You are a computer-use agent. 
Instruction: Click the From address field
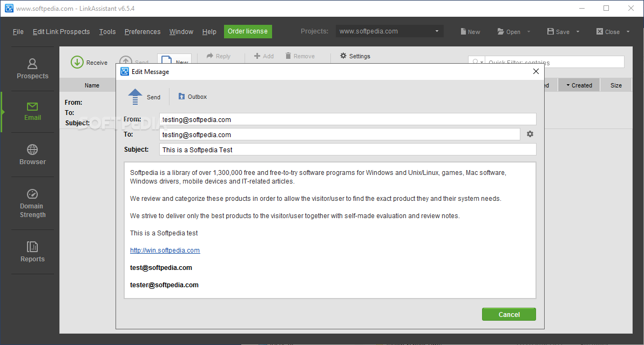(x=348, y=119)
